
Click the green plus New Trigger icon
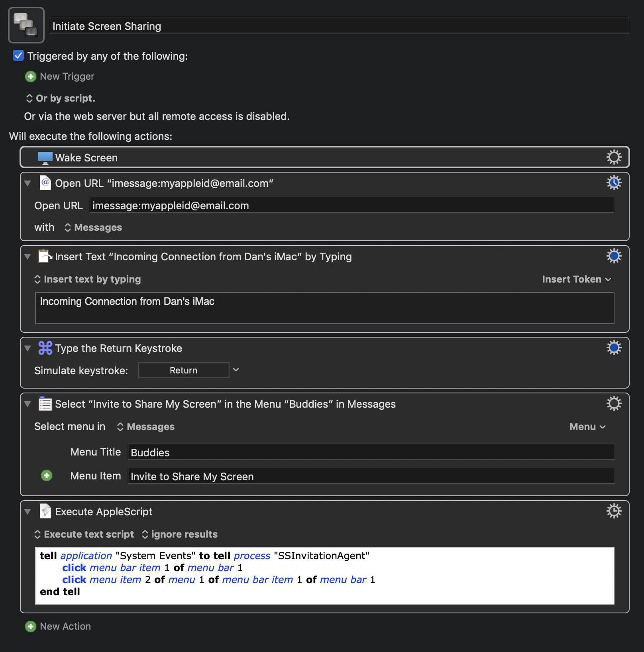click(x=31, y=77)
